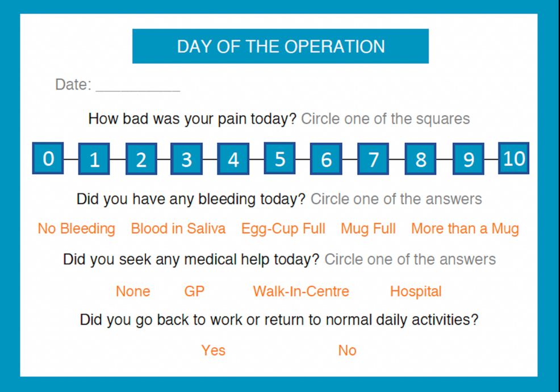Screen dimensions: 560x392
Task: Answer Yes to returning to work
Action: (x=213, y=350)
